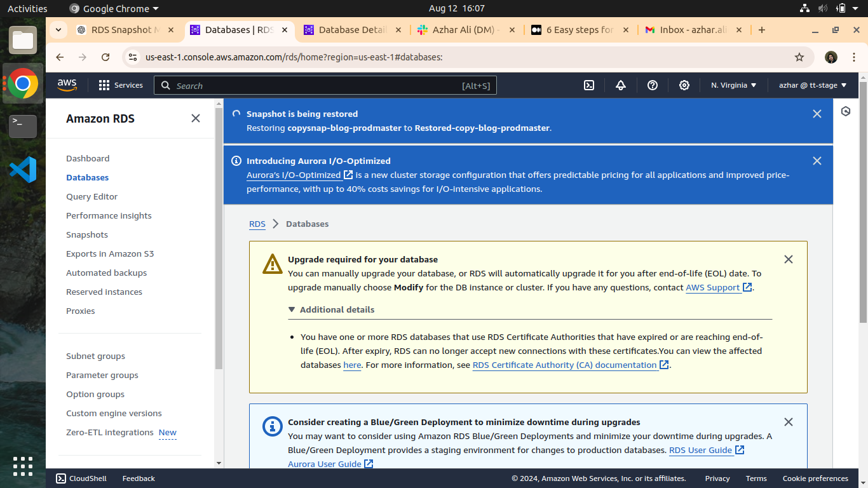The image size is (868, 488).
Task: Open RDS Certificate Authority (CA) documentation link
Action: [564, 365]
